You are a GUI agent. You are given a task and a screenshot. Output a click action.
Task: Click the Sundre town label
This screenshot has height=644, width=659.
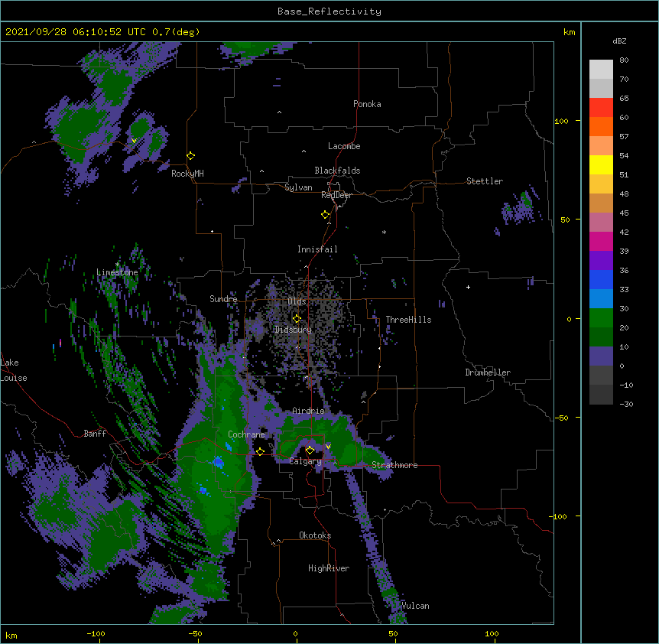click(223, 299)
